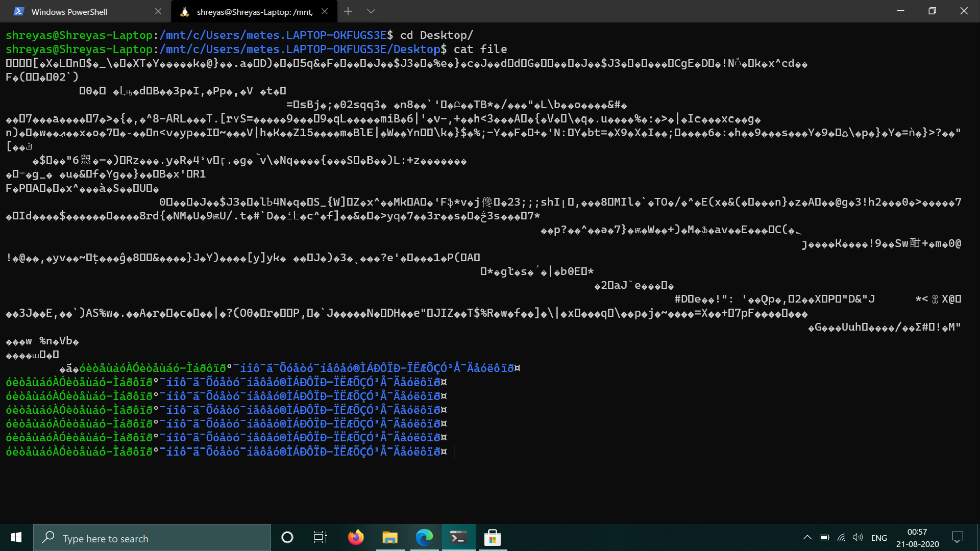Screen dimensions: 980x551
Task: Launch Firefox from the taskbar
Action: tap(356, 537)
